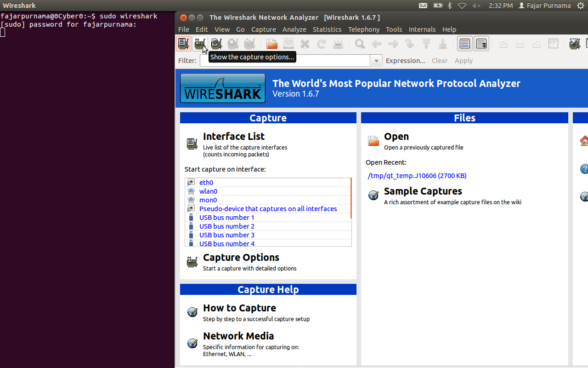
Task: Open the Bluetooth indicator menu
Action: click(450, 6)
